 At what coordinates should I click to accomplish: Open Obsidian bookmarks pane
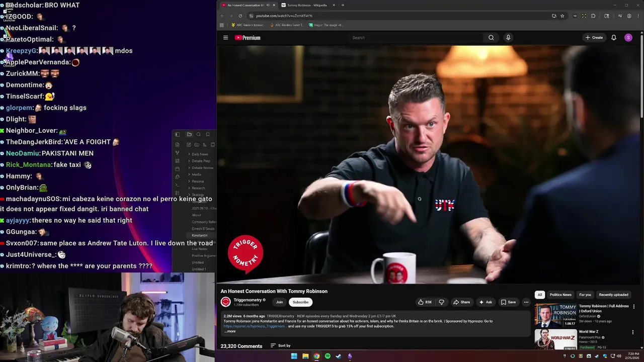[x=208, y=134]
